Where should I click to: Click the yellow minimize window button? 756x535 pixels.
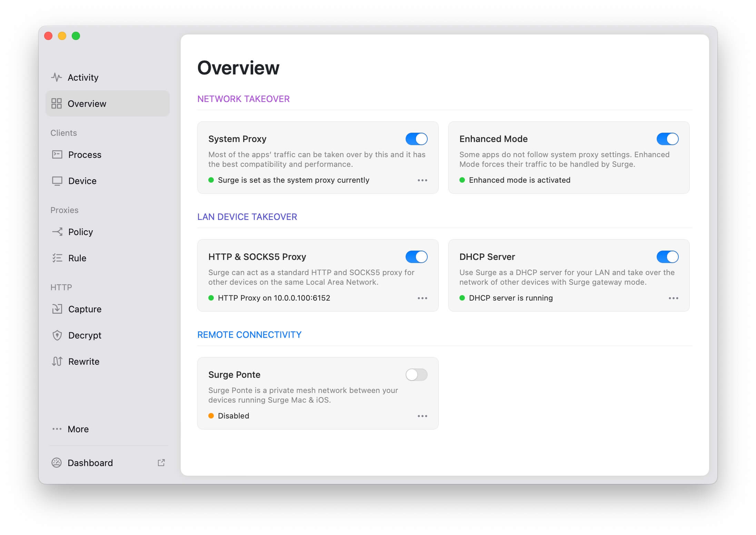[x=62, y=36]
